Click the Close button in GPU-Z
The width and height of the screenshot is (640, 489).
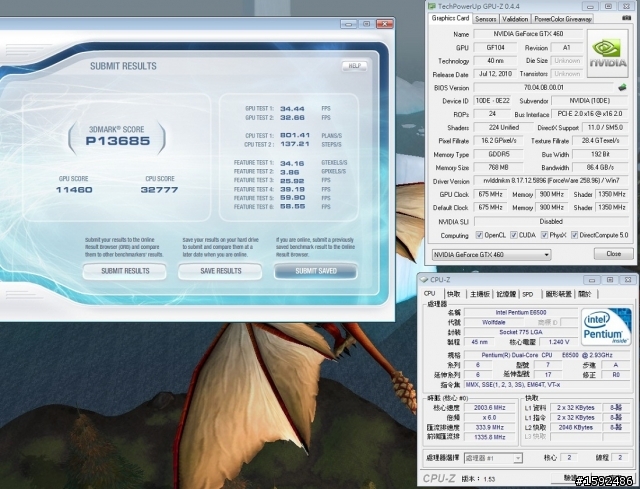click(613, 254)
